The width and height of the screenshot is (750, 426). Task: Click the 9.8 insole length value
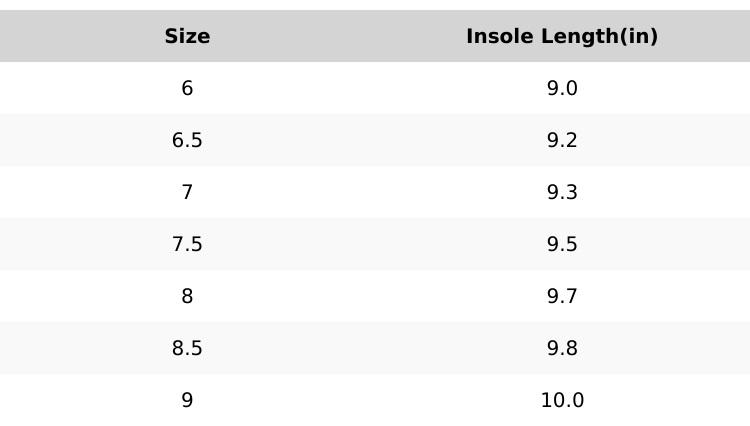562,349
